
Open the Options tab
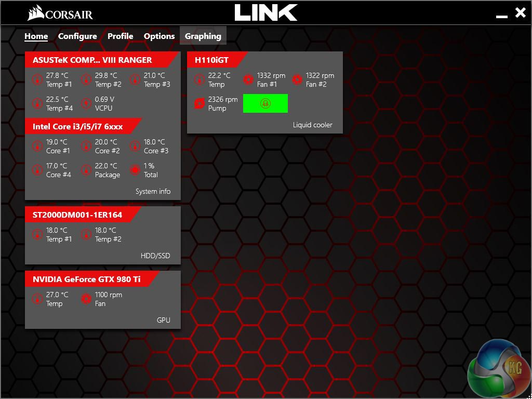[159, 36]
